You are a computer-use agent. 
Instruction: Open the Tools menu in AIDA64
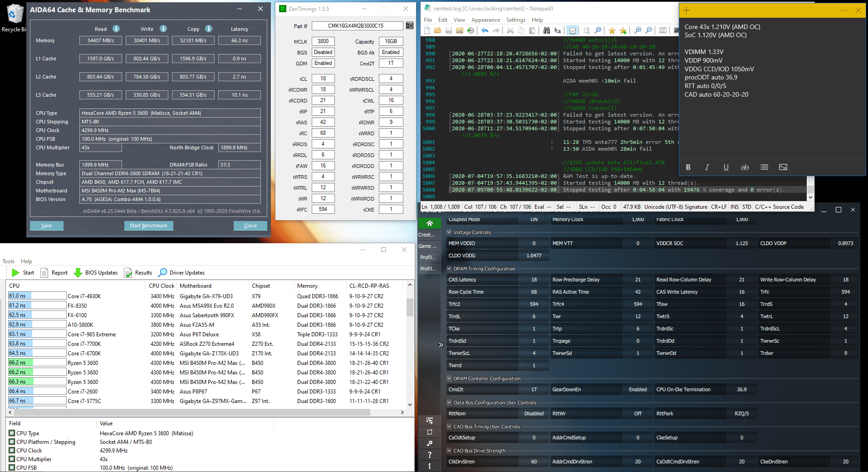click(8, 261)
